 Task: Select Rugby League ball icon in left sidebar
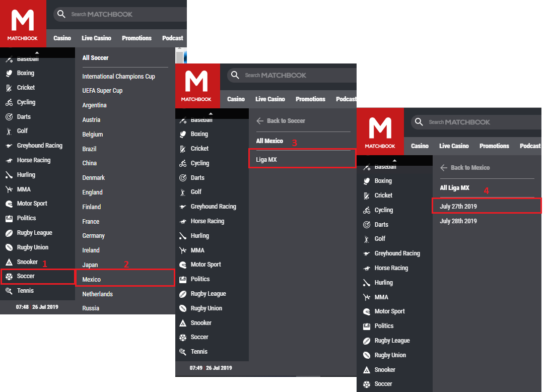[9, 233]
